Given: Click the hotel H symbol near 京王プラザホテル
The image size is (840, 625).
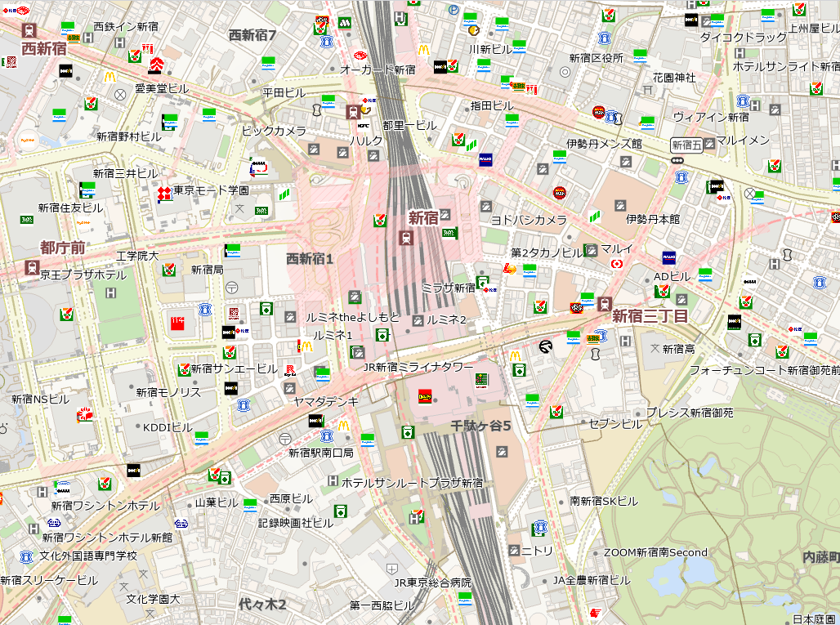Looking at the screenshot, I should pyautogui.click(x=110, y=293).
